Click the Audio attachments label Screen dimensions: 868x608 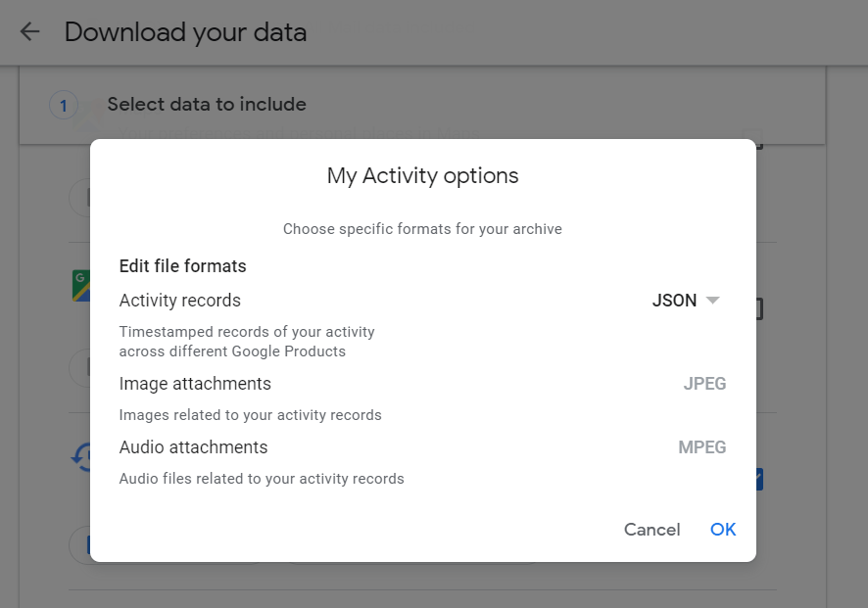click(x=193, y=447)
